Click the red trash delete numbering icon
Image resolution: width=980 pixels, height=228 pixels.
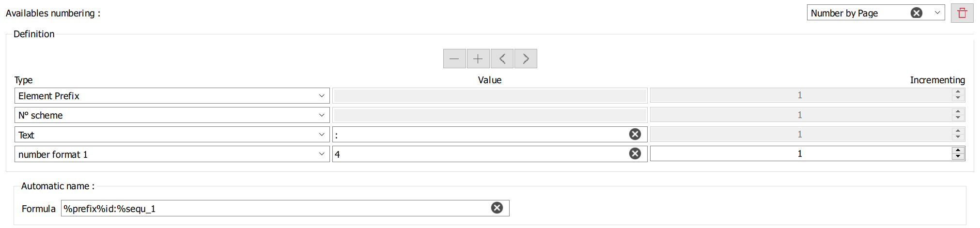[962, 13]
